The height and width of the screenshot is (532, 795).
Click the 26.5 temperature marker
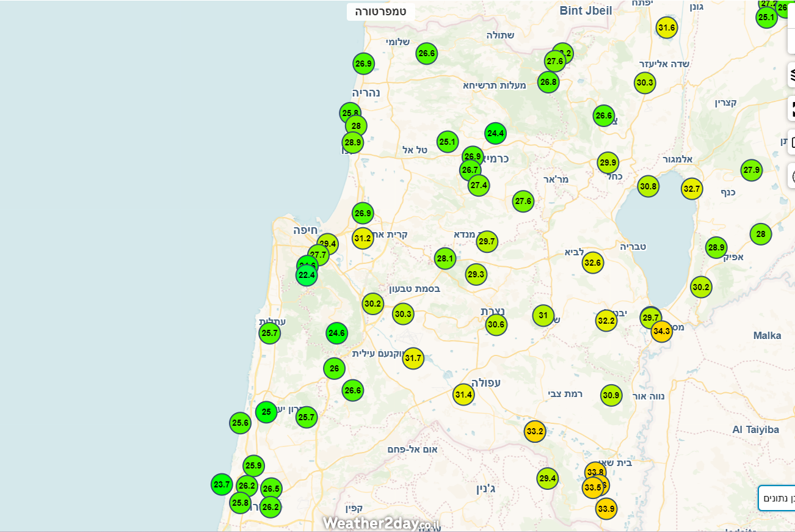pyautogui.click(x=271, y=489)
